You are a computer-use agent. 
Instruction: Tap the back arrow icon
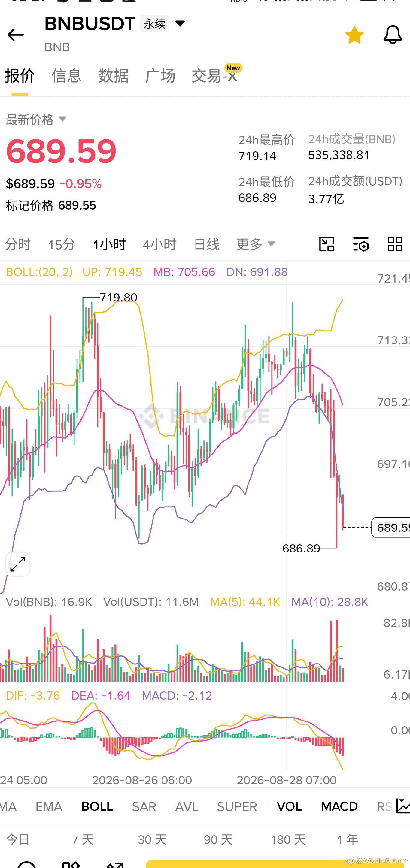pyautogui.click(x=16, y=35)
